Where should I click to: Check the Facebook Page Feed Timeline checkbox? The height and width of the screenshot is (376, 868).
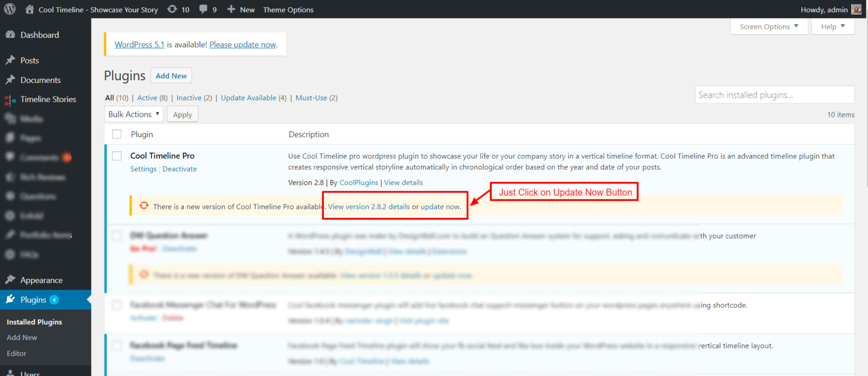117,345
